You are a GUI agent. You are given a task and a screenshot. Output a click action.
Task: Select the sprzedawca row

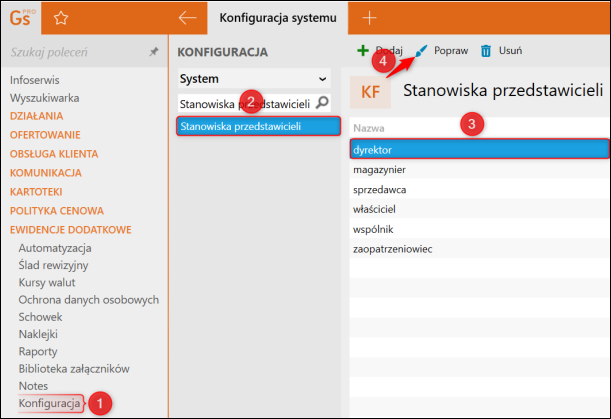[x=480, y=190]
